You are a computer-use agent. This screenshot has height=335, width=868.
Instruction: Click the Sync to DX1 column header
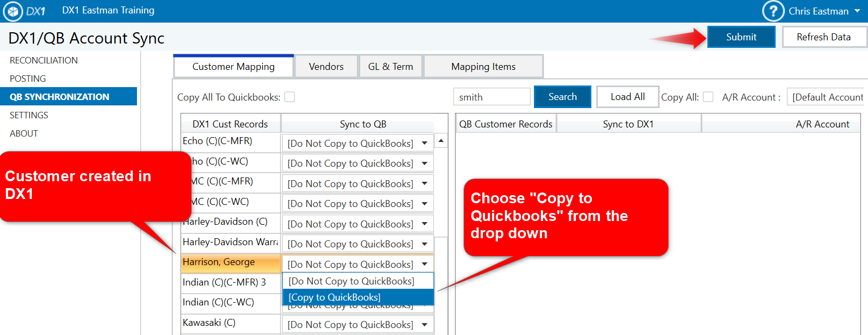click(x=628, y=124)
